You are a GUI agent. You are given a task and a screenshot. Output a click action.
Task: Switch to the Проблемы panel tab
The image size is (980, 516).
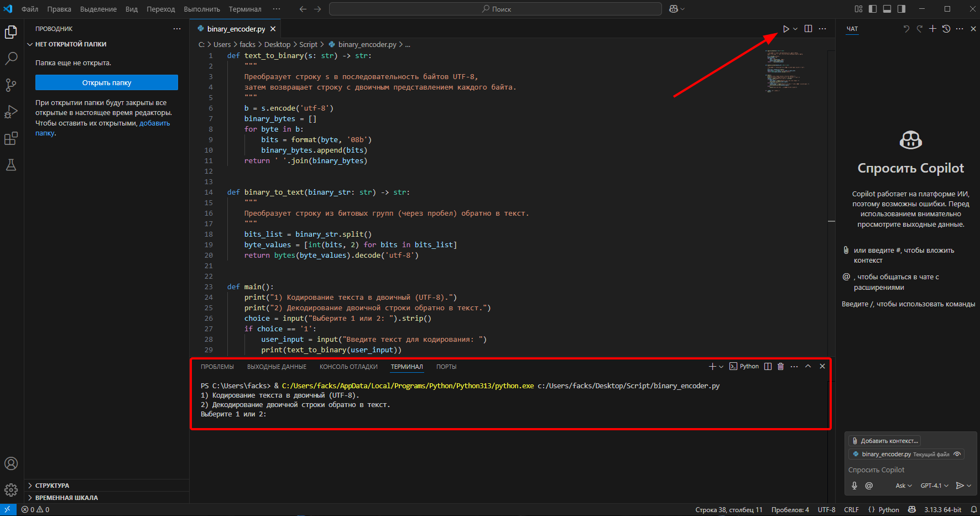217,367
